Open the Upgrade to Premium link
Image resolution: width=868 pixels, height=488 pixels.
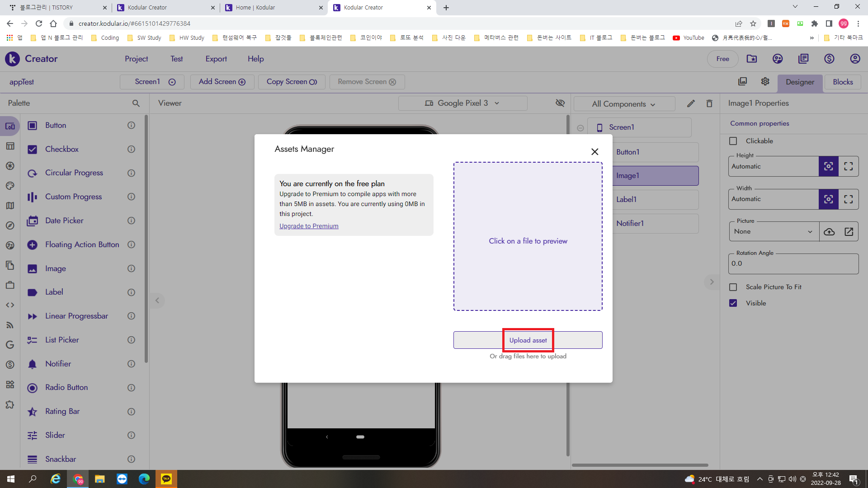tap(309, 226)
